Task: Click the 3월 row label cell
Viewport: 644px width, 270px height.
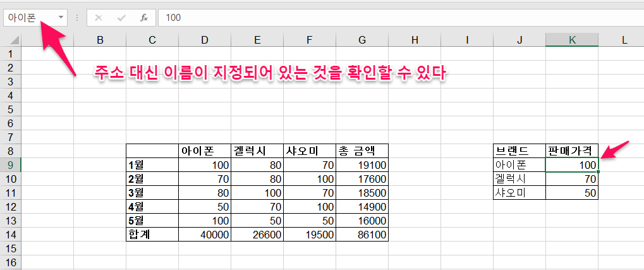Action: 152,193
